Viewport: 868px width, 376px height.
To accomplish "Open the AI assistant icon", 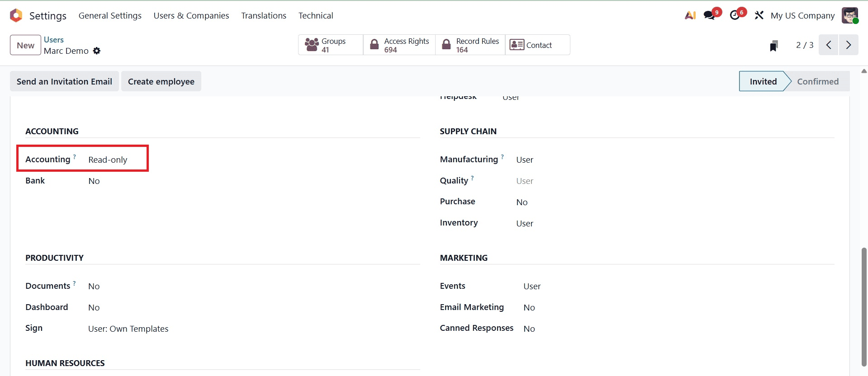I will pos(689,15).
